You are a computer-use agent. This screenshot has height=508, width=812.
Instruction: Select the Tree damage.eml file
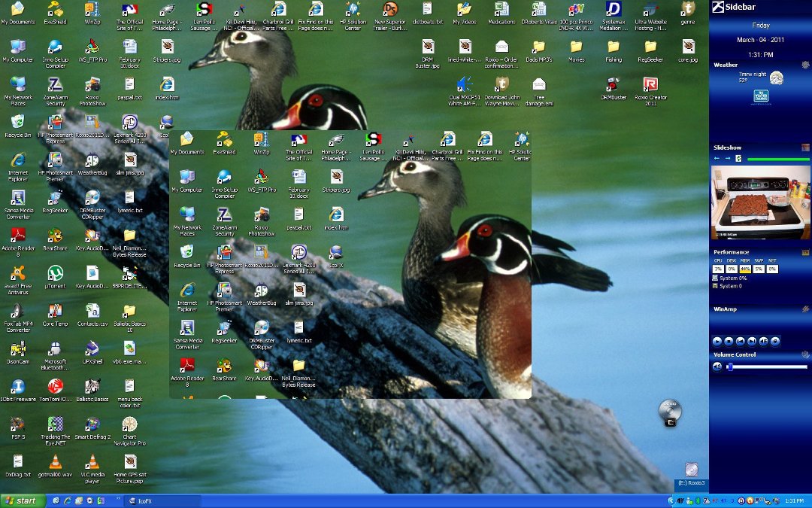coord(539,84)
